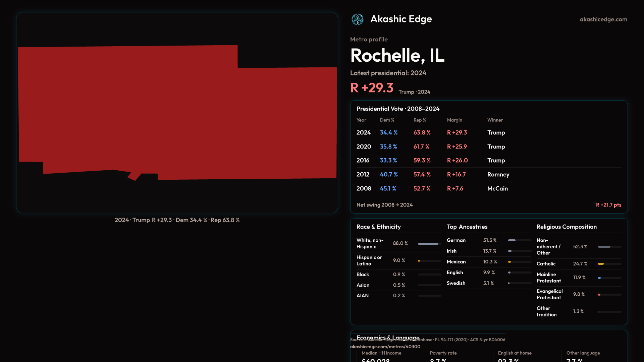This screenshot has width=644, height=362.
Task: Open akashicedge.com/metros/40300 footer link
Action: 385,347
